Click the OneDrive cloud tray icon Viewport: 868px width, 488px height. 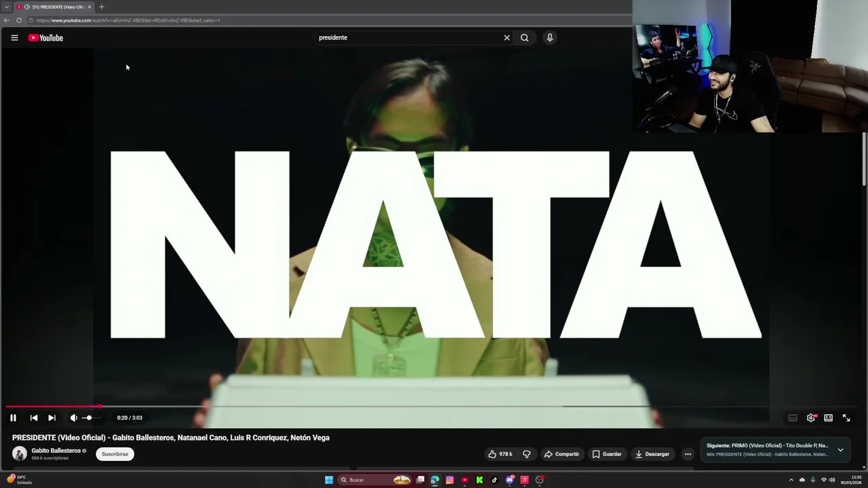coord(802,480)
